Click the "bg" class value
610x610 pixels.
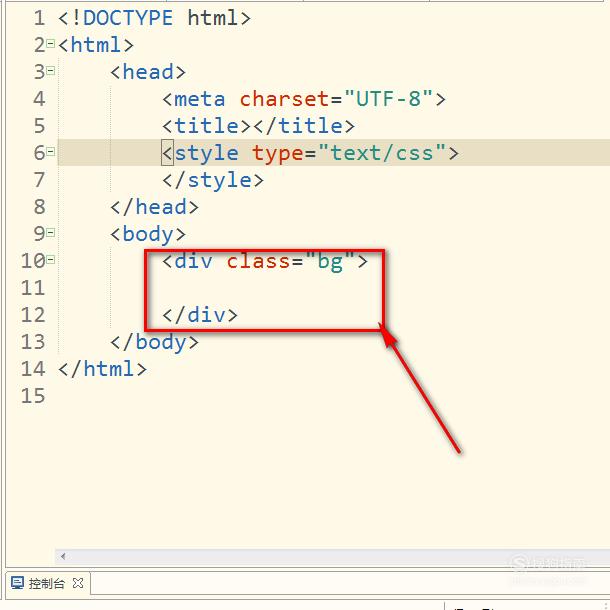330,261
